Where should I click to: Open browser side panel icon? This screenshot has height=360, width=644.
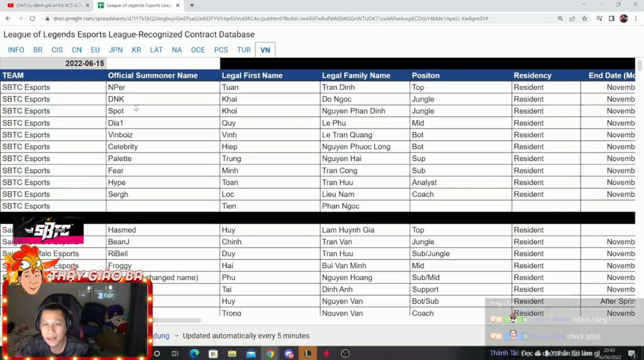coord(611,18)
